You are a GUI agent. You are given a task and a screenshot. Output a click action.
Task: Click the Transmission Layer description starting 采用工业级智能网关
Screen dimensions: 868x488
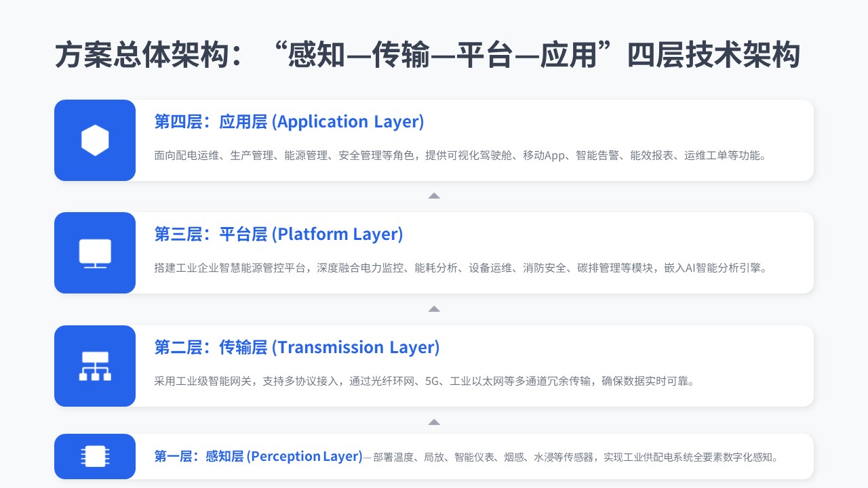[424, 381]
